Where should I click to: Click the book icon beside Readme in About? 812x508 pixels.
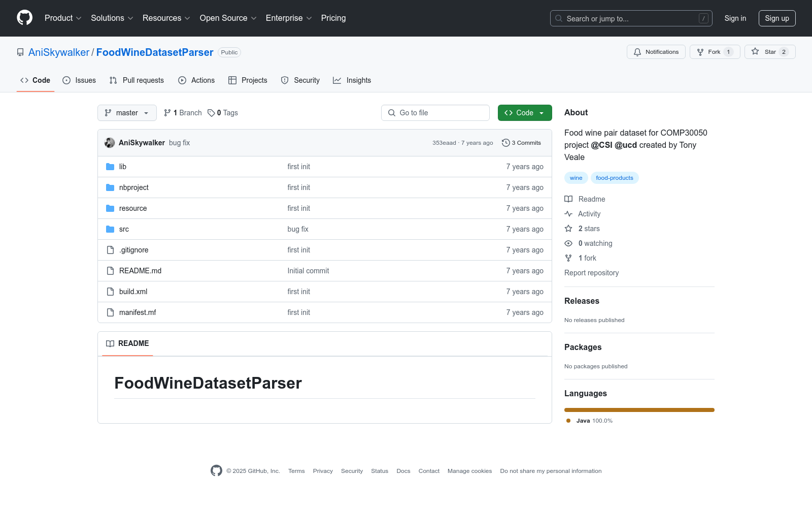(568, 199)
